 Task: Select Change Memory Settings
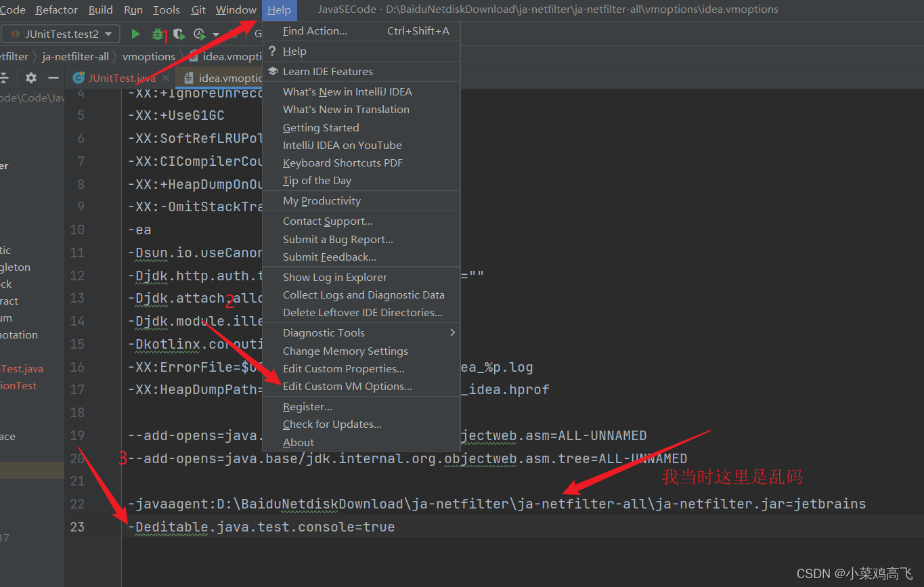(345, 351)
